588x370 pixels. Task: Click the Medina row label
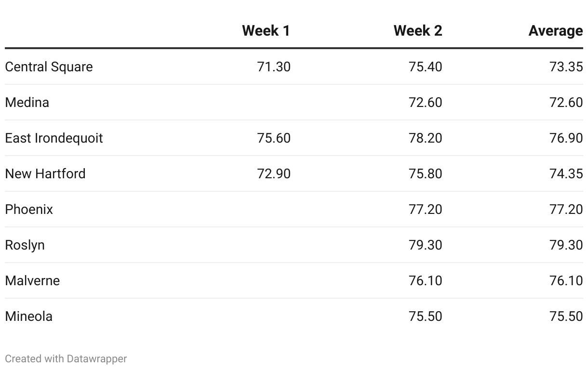pos(27,102)
